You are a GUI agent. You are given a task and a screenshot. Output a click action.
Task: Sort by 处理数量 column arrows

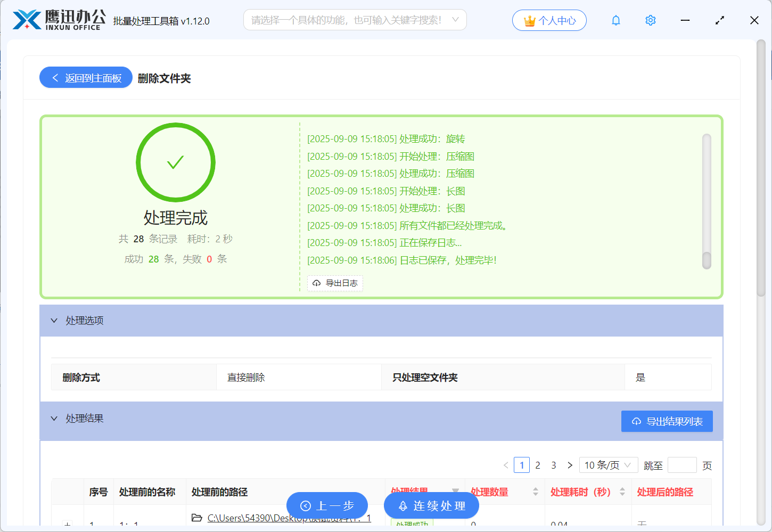click(x=535, y=492)
